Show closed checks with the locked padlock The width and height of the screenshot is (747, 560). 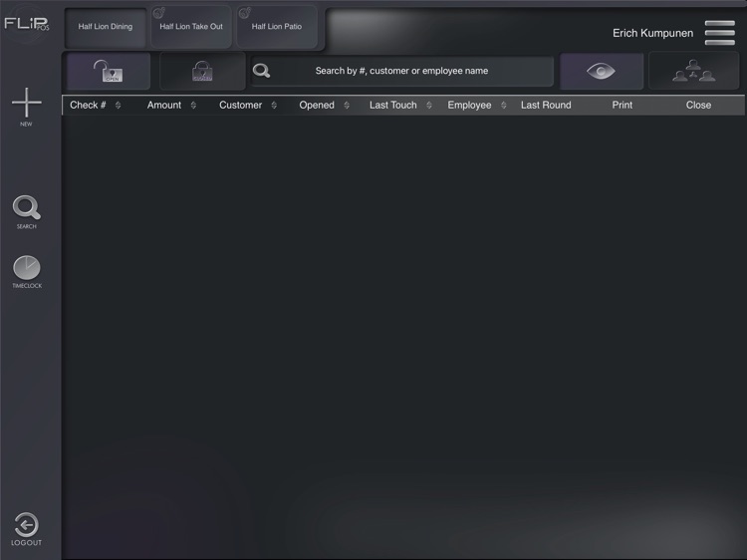(202, 71)
